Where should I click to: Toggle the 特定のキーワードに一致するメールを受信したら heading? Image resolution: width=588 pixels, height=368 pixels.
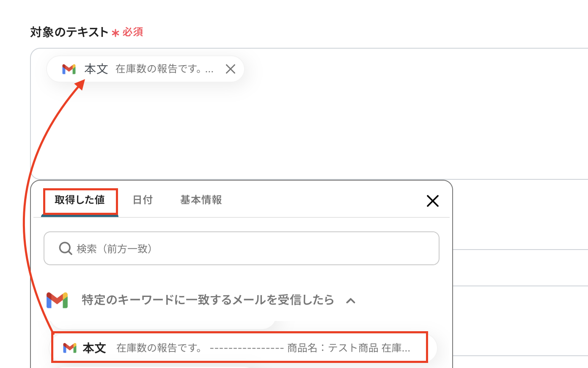(x=208, y=300)
